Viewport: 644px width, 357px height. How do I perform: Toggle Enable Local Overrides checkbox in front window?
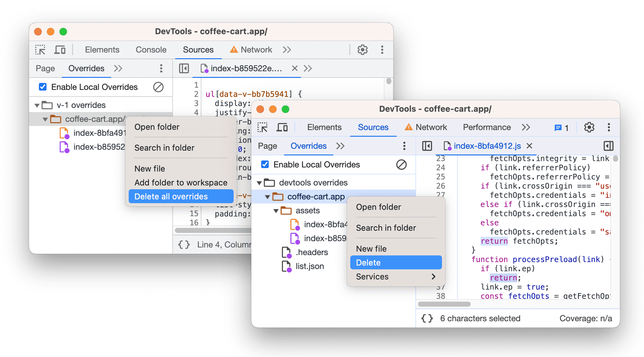[264, 165]
